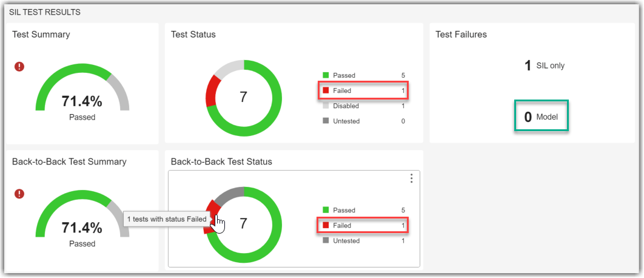Image resolution: width=644 pixels, height=278 pixels.
Task: Select Failed legend entry in Back-to-Back Test Status
Action: pos(342,225)
